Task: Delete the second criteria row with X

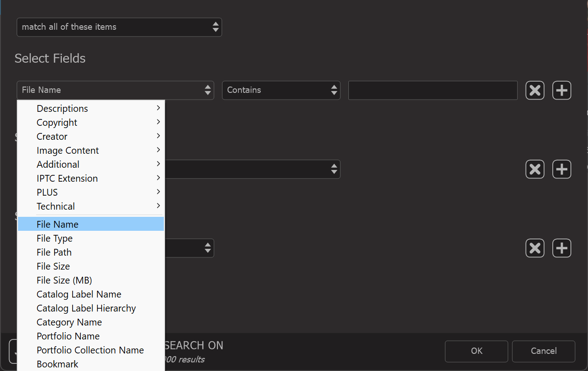Action: point(535,169)
